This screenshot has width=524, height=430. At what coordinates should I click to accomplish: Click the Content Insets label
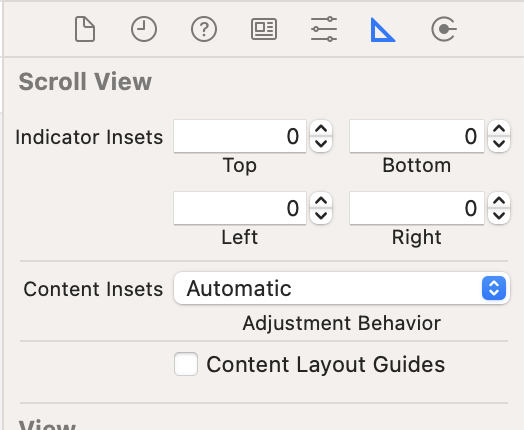93,289
